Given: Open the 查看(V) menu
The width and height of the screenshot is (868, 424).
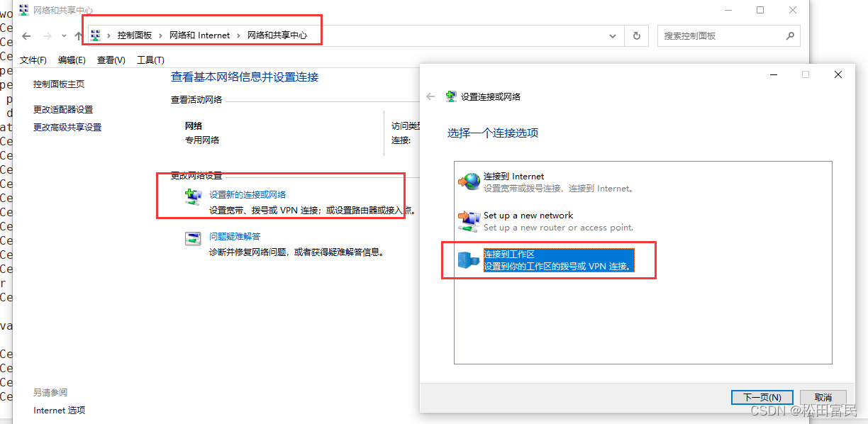Looking at the screenshot, I should (x=111, y=60).
